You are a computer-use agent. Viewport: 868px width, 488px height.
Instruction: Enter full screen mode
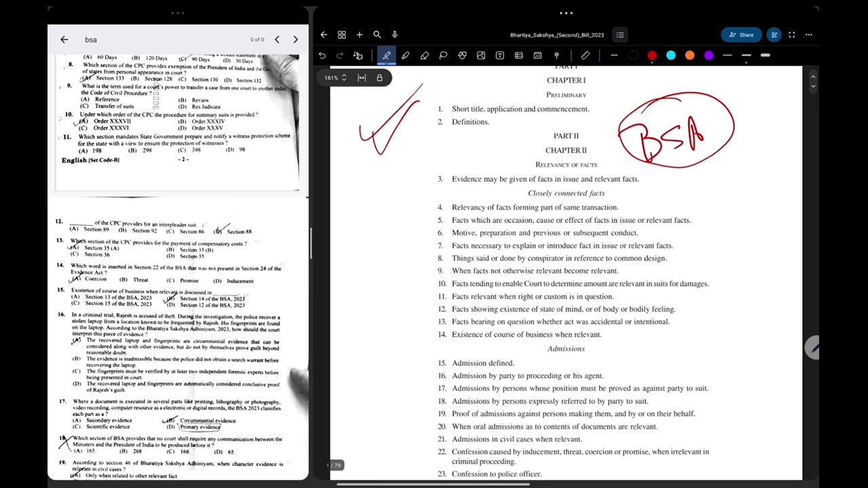click(x=791, y=35)
